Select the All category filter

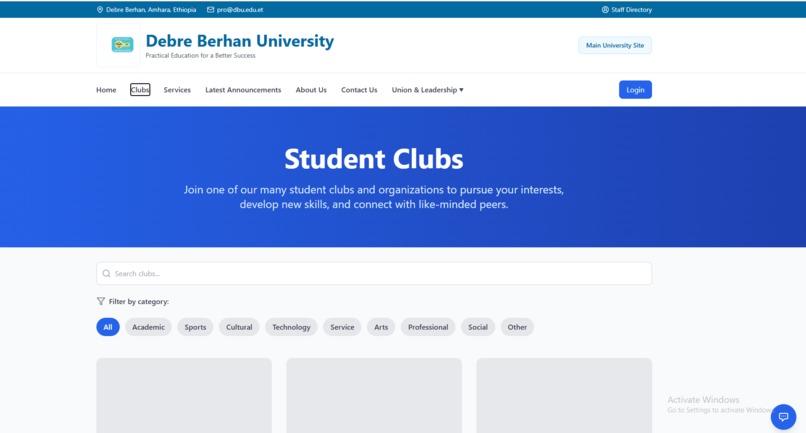tap(108, 327)
